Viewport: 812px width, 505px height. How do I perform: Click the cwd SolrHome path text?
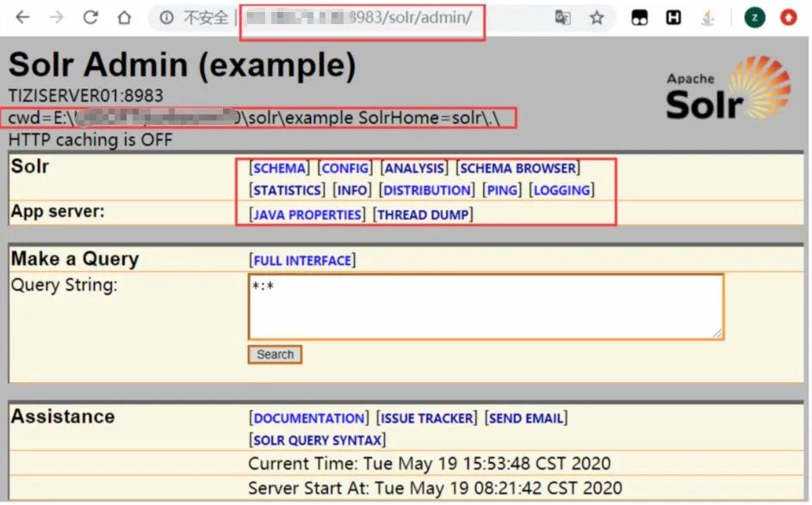click(x=254, y=118)
